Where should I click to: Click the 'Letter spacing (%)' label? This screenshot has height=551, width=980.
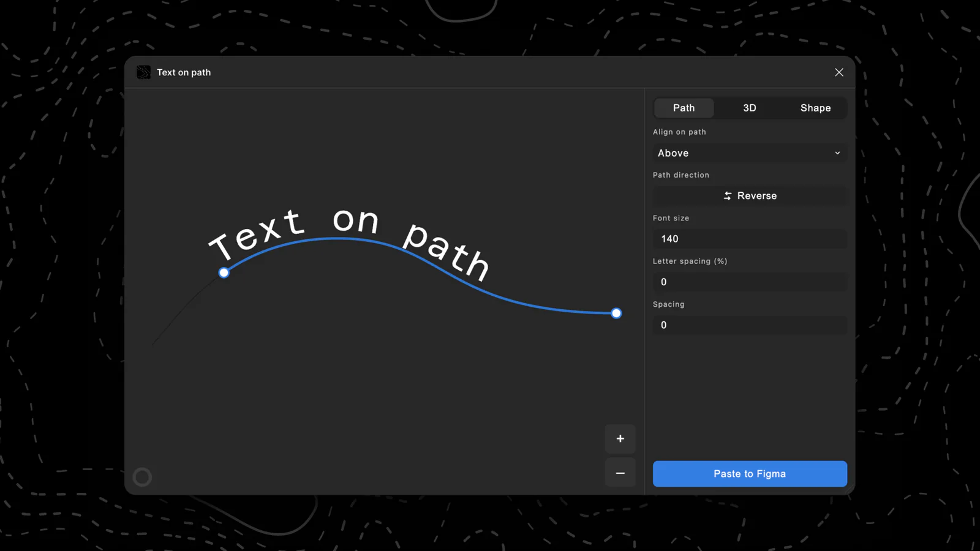[690, 261]
